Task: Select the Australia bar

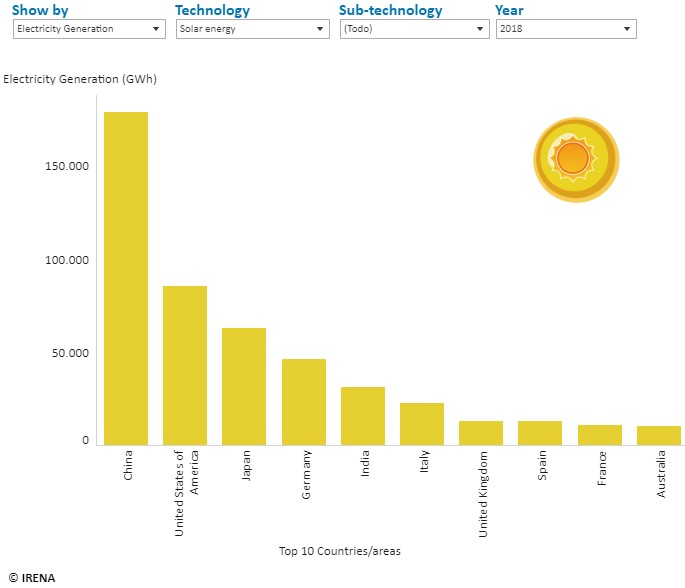Action: (659, 436)
